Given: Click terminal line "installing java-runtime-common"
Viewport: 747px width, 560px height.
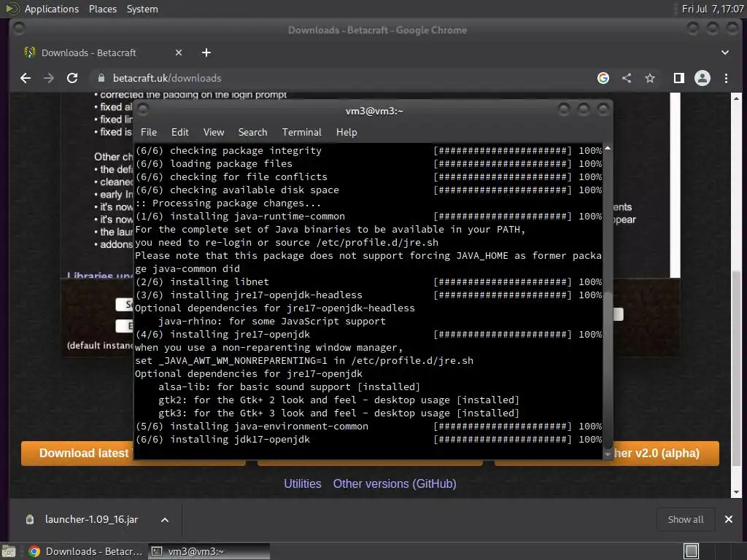Looking at the screenshot, I should point(258,216).
